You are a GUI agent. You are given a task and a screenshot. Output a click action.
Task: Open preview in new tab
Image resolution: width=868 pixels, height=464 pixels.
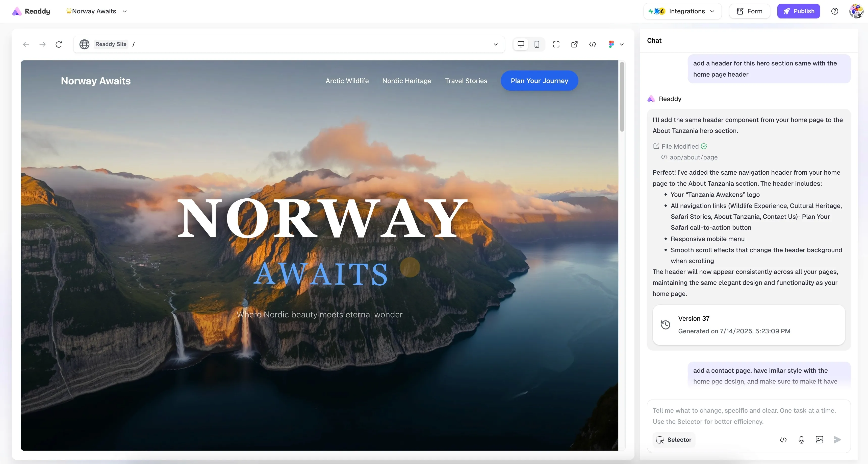575,44
